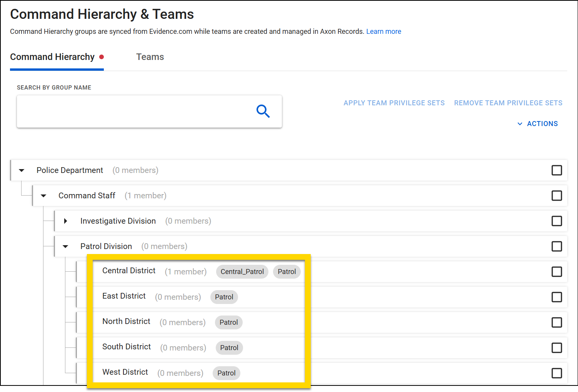Click the Patrol tag on Central District
Viewport: 578px width, 392px height.
coord(287,272)
